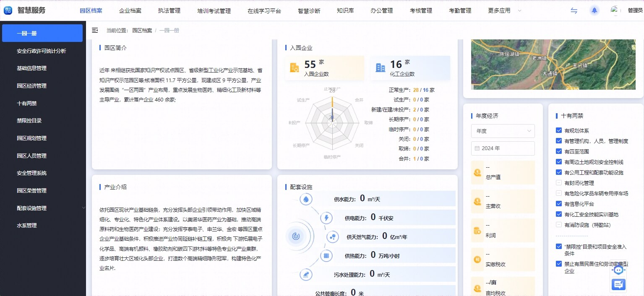Viewport: 644px width, 296px height.
Task: Click the 亩均税收 coin icon
Action: click(477, 288)
